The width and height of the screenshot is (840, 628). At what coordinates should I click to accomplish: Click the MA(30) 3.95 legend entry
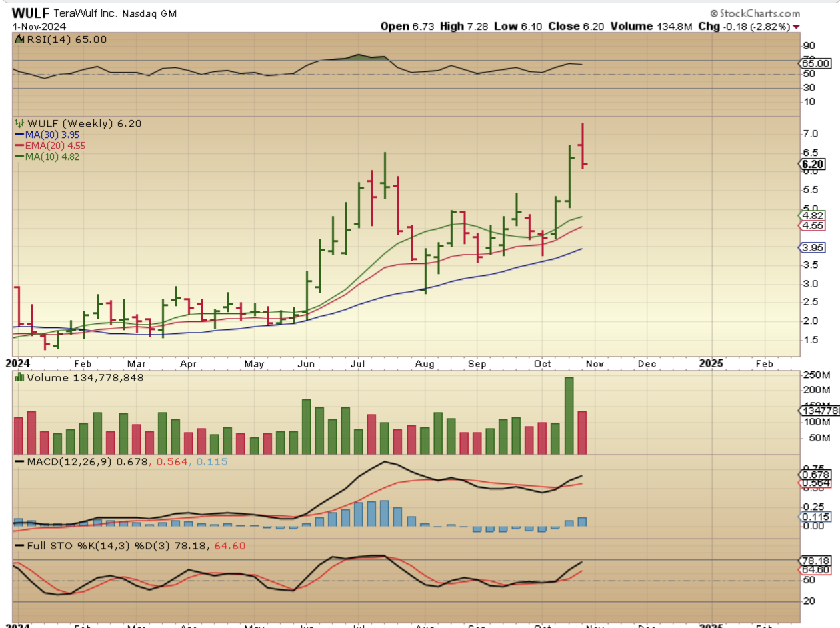coord(47,134)
